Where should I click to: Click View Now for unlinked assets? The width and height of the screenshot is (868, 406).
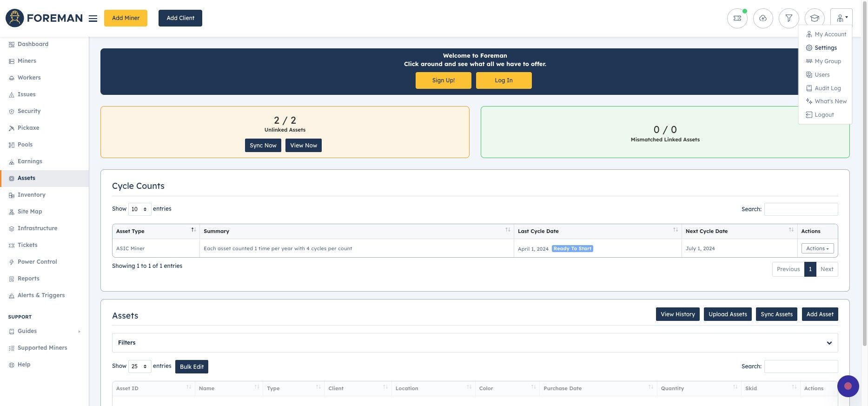304,146
